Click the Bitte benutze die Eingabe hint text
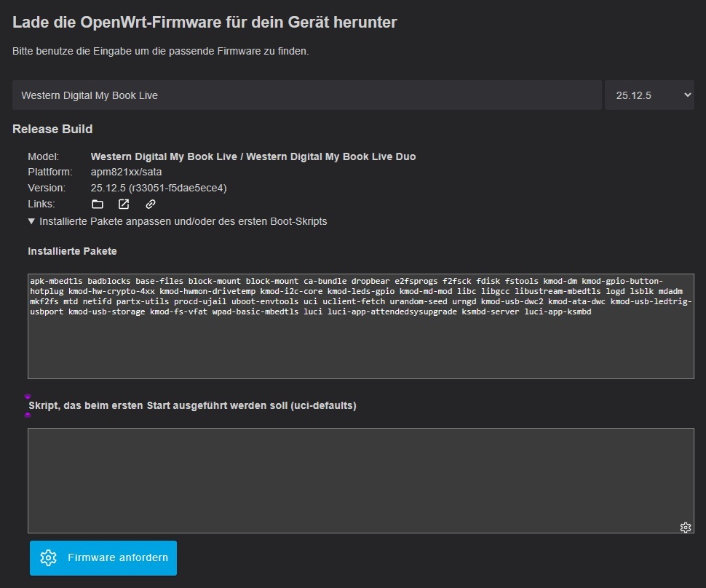Screen dimensions: 706x588 pyautogui.click(x=160, y=52)
